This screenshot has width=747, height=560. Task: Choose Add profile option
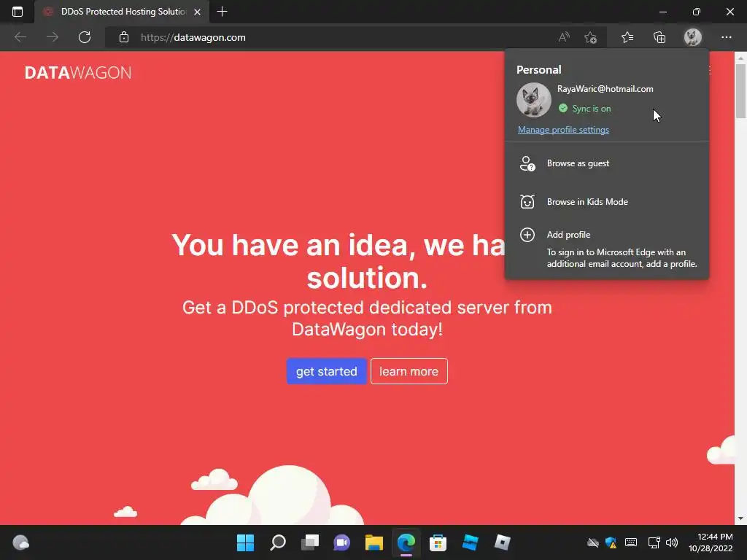pyautogui.click(x=607, y=249)
